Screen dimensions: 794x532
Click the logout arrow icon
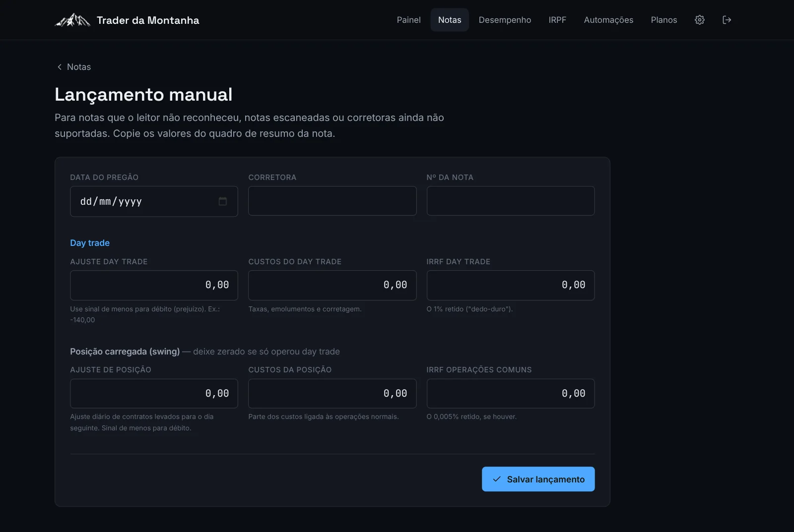point(727,20)
